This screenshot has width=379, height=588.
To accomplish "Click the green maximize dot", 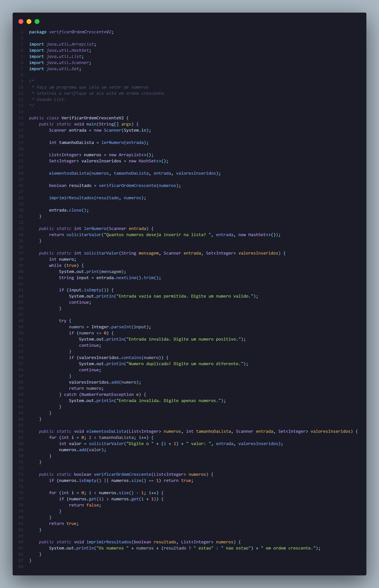I will coord(37,21).
